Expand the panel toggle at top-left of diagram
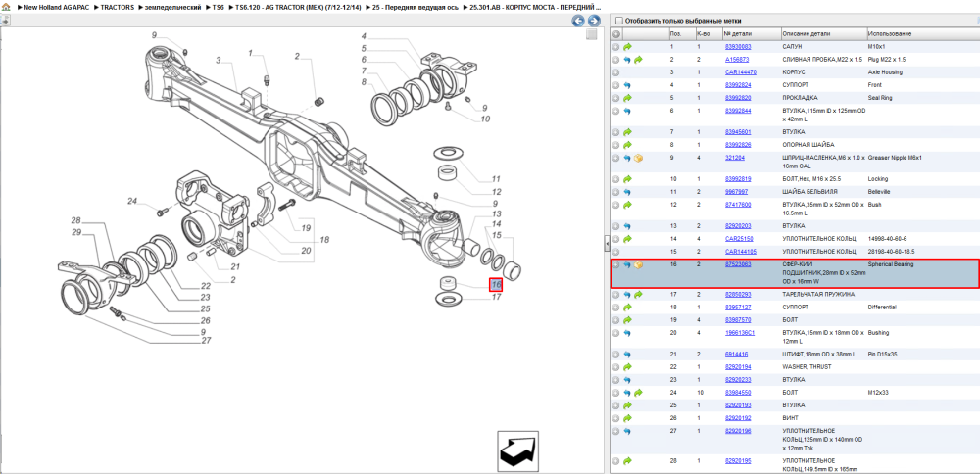 pos(5,20)
